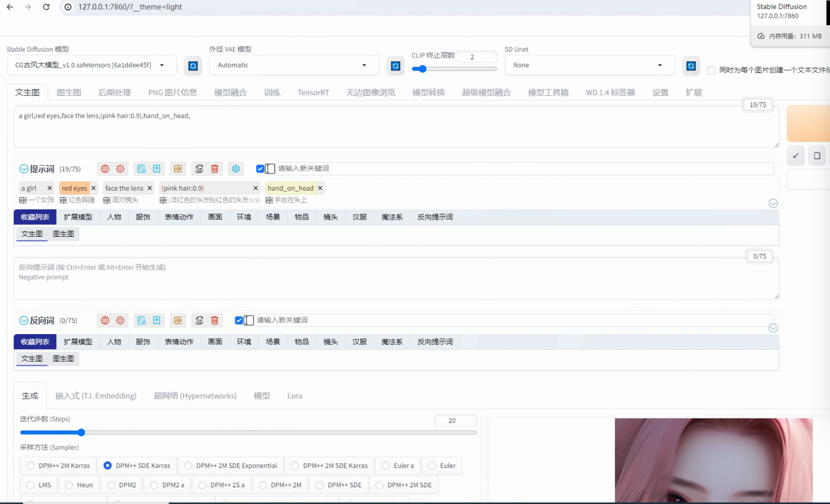Select DPM++ 2M Karras sampler
This screenshot has width=830, height=504.
click(31, 466)
